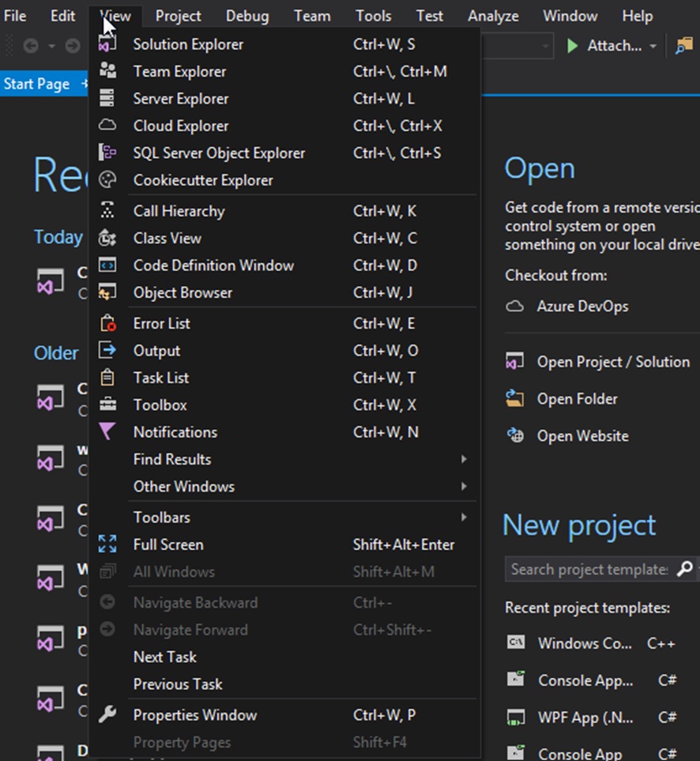Click the Code Definition Window icon
Image resolution: width=700 pixels, height=761 pixels.
[107, 265]
